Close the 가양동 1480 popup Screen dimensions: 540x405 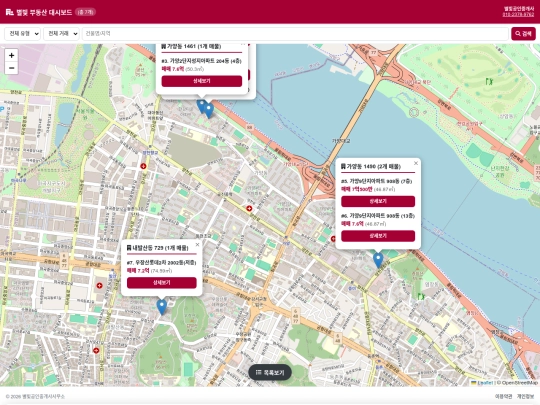(x=416, y=163)
